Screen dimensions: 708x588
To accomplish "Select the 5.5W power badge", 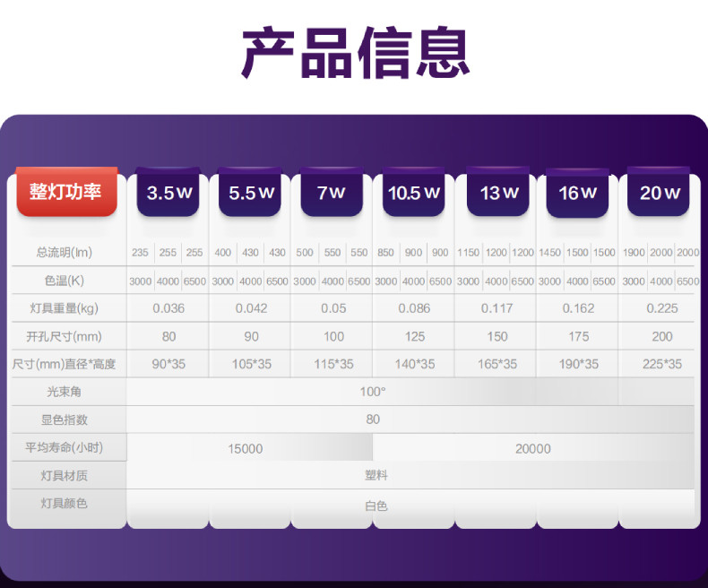I will [x=251, y=193].
